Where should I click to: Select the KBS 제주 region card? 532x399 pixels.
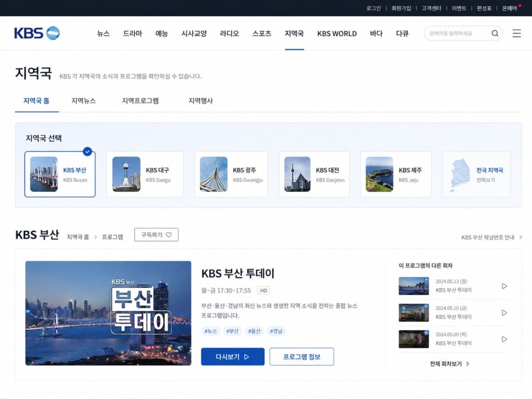396,175
